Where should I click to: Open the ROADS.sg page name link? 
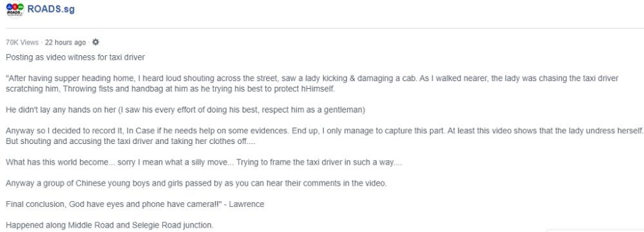pos(50,9)
